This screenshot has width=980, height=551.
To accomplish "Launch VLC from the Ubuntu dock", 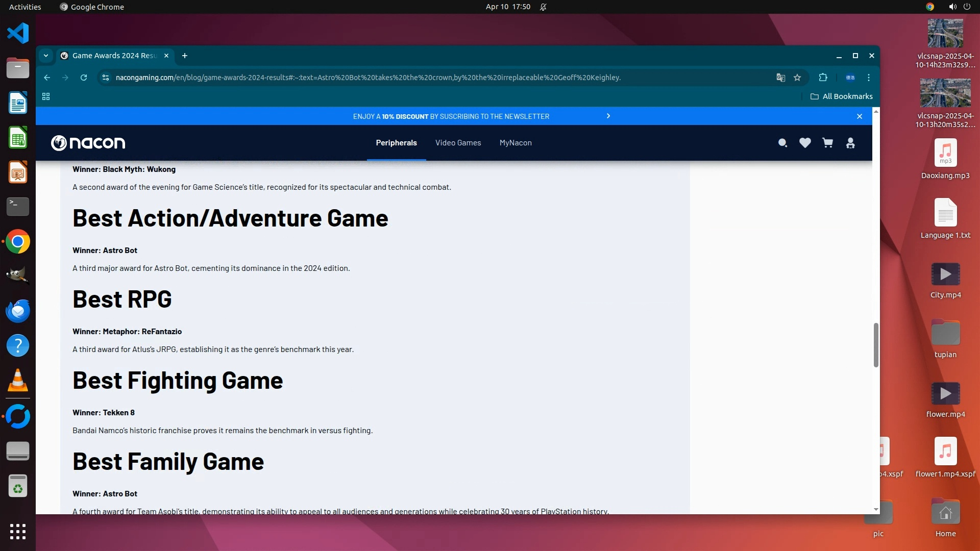I will pos(18,381).
